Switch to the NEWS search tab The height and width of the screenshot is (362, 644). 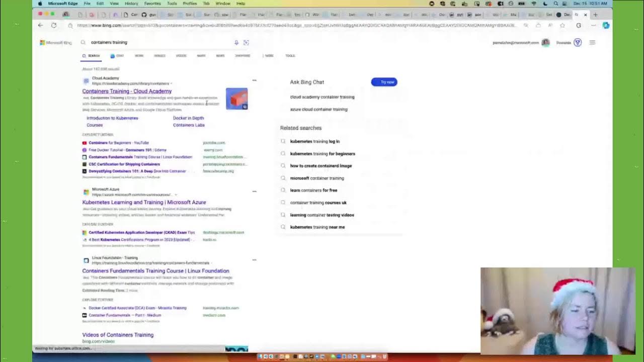pyautogui.click(x=220, y=56)
